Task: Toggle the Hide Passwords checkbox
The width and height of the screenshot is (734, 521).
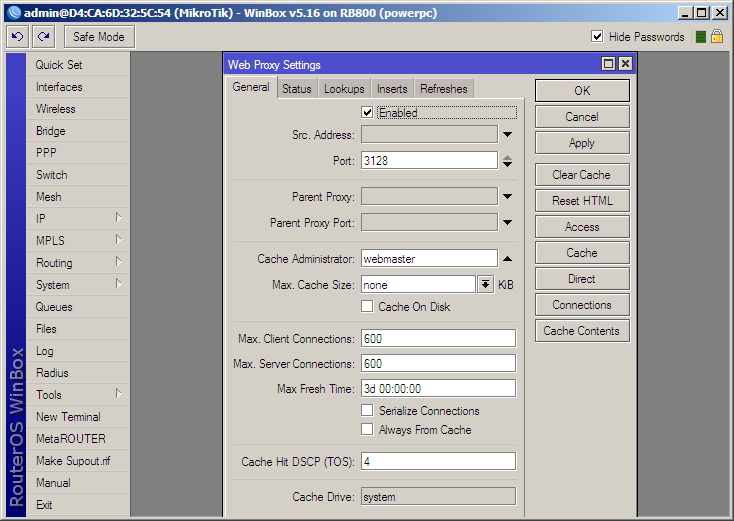Action: [597, 36]
